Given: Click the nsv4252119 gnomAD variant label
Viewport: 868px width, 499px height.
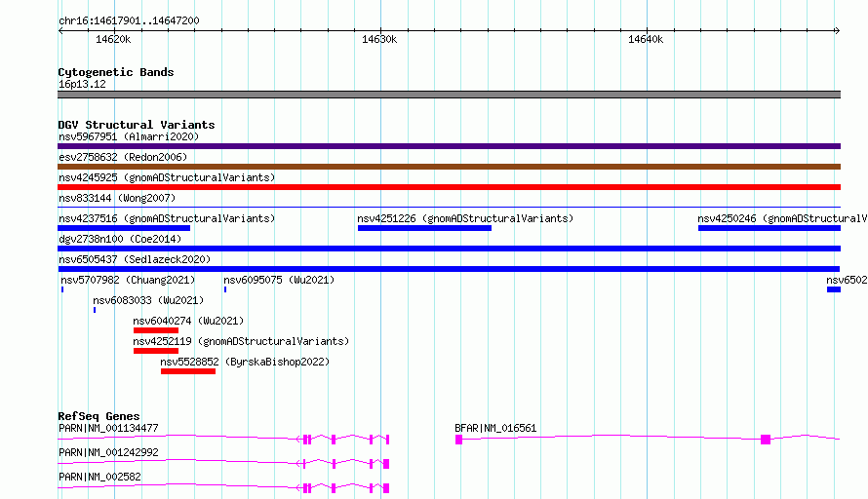Looking at the screenshot, I should (x=241, y=341).
